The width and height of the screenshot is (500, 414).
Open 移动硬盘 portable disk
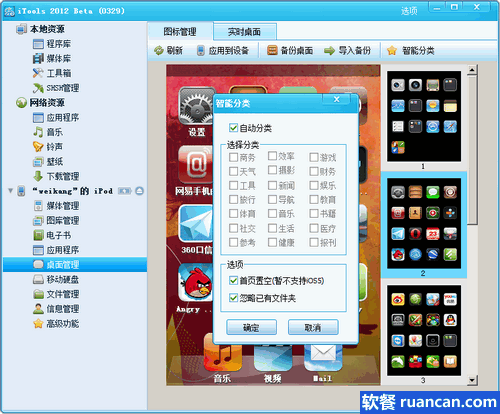point(56,279)
